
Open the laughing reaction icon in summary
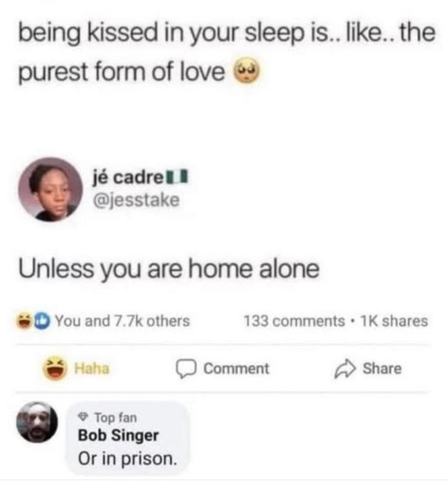pos(24,321)
